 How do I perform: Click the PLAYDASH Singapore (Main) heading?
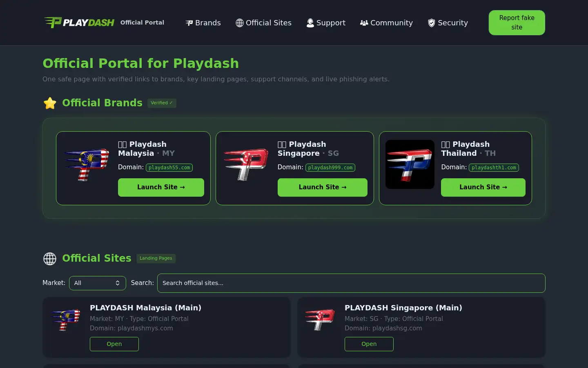pos(403,308)
